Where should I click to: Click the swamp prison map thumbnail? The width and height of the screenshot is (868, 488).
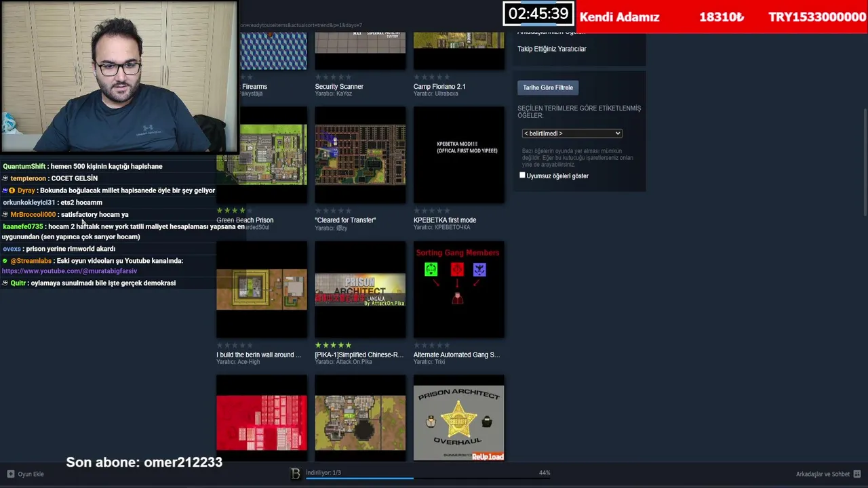360,418
